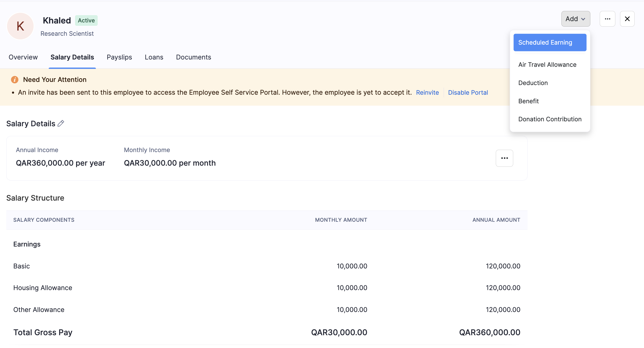
Task: Open the Documents tab
Action: 193,57
